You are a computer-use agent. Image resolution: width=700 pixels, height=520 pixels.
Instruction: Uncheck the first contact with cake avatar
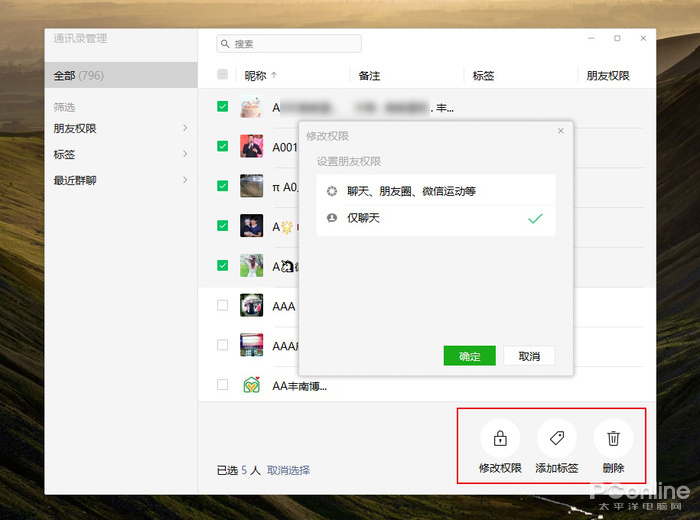pyautogui.click(x=222, y=106)
